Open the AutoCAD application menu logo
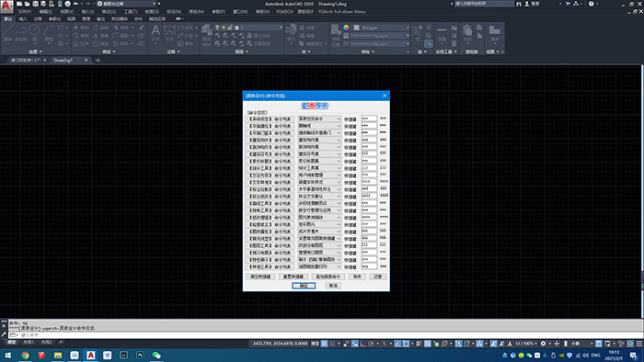Screen dimensions: 644x362 (x=6, y=6)
